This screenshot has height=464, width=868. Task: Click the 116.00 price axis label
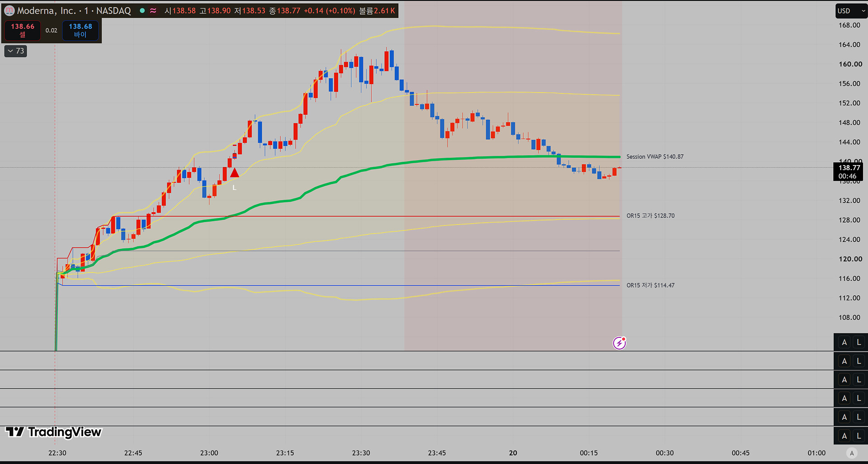(x=849, y=279)
